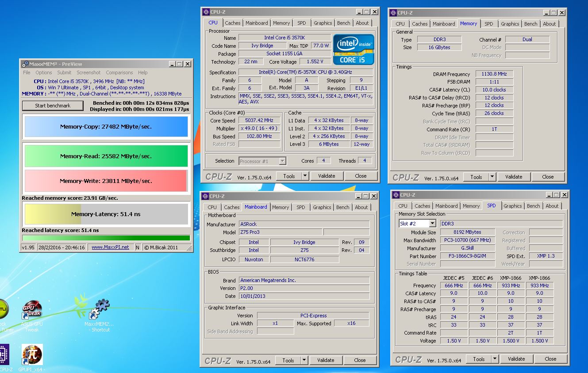Click the title bar icon of CPU-Z SPD window
This screenshot has height=373, width=588.
[396, 195]
